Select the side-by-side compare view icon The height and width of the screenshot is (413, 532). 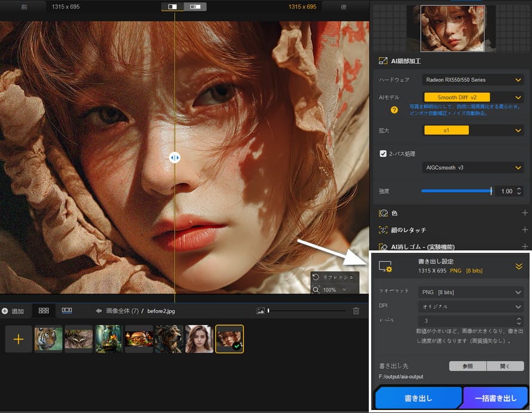click(195, 7)
